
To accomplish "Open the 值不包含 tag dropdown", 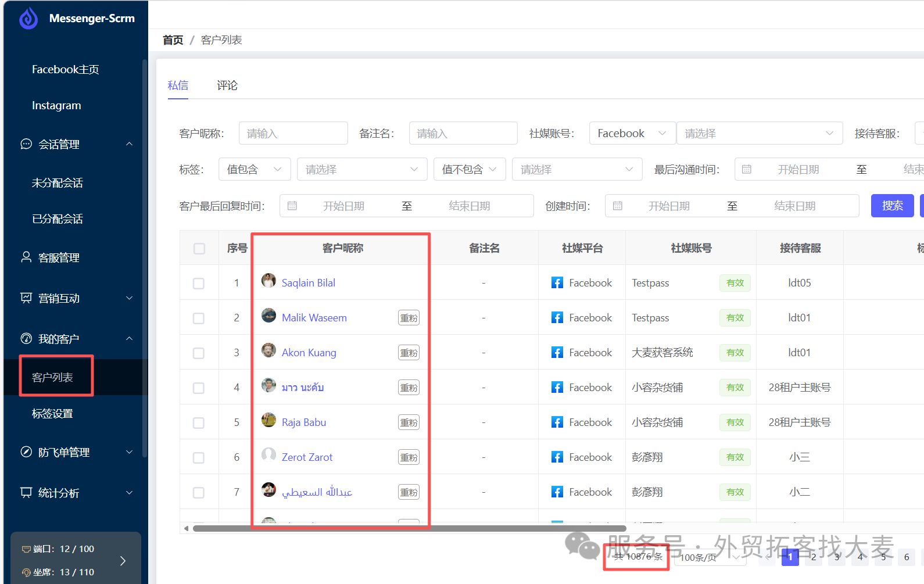I will pos(470,169).
